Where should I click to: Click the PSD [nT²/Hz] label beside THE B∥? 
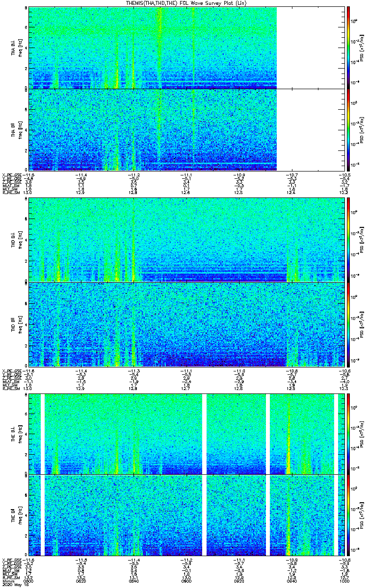362,515
